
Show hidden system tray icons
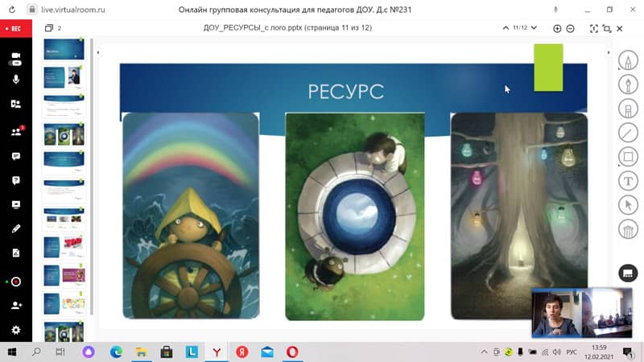tap(485, 352)
